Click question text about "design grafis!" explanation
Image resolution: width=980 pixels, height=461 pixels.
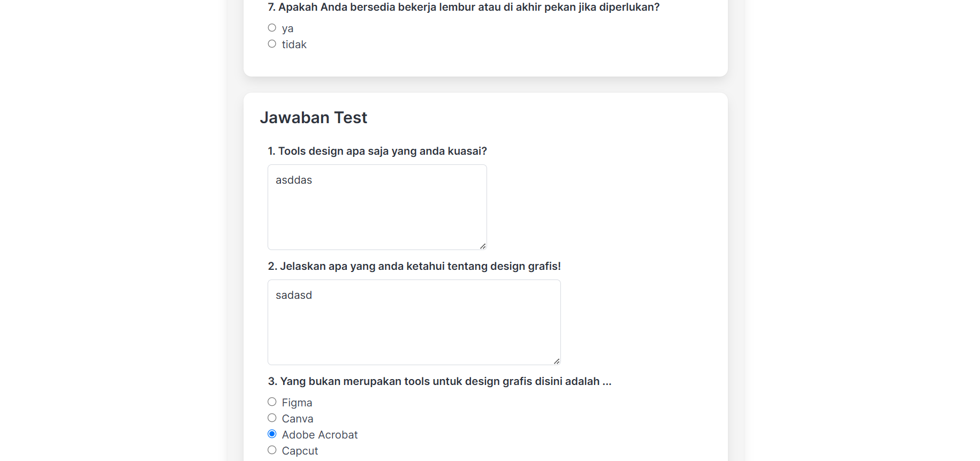tap(414, 267)
